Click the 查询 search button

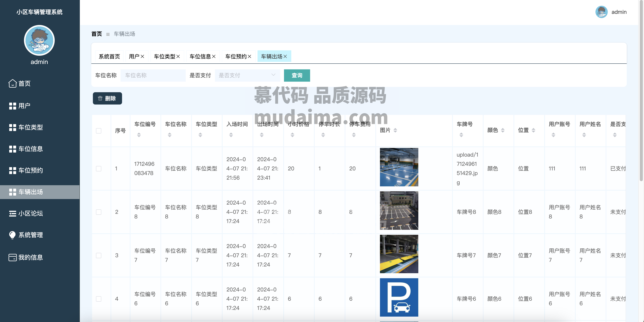pos(297,75)
